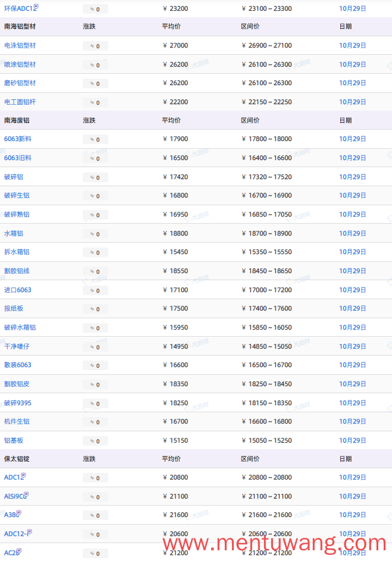Open the 磨砂铝型材 link
Screen dimensions: 392x561
[x=20, y=83]
